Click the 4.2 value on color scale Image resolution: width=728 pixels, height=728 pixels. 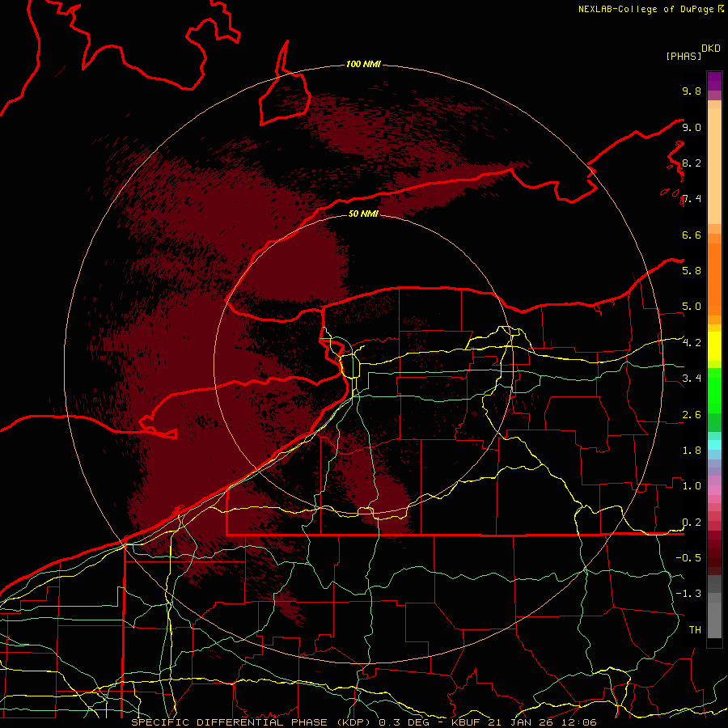pos(692,343)
